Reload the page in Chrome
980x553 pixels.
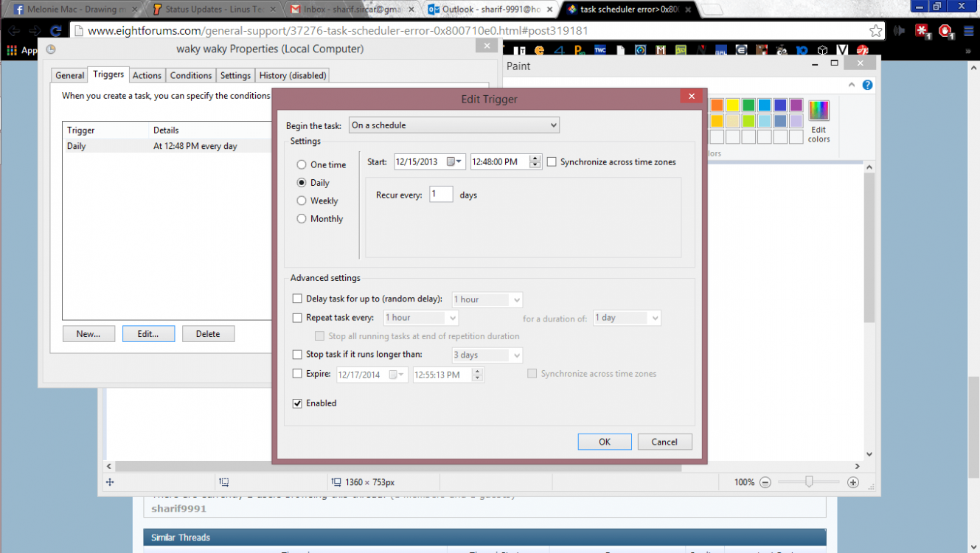(55, 31)
